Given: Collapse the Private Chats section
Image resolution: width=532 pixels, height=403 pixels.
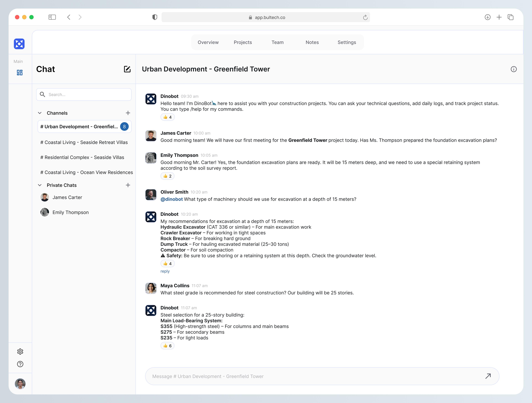Looking at the screenshot, I should point(40,185).
